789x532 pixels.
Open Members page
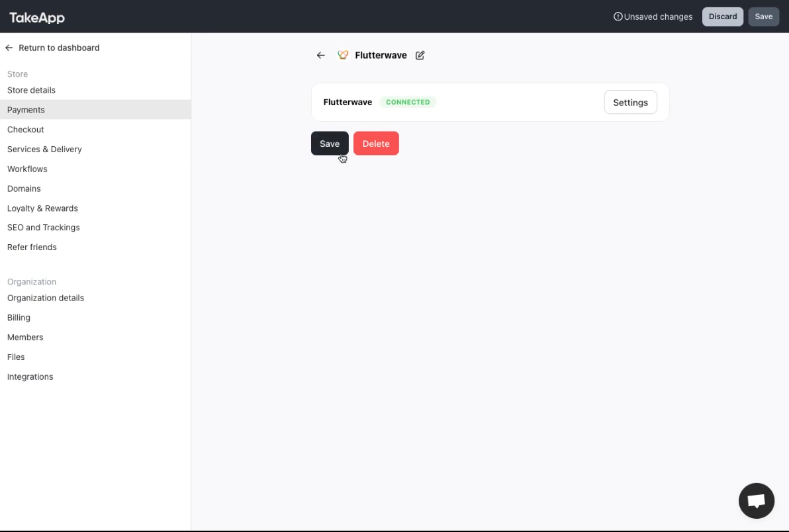[25, 337]
